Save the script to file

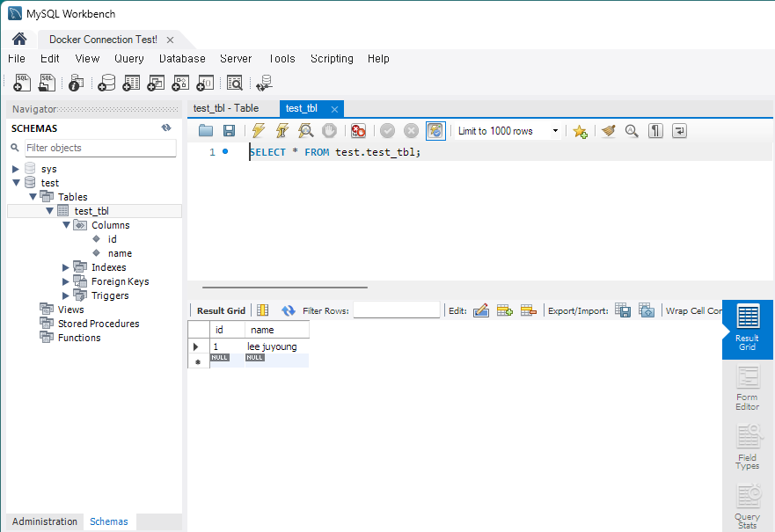tap(229, 131)
